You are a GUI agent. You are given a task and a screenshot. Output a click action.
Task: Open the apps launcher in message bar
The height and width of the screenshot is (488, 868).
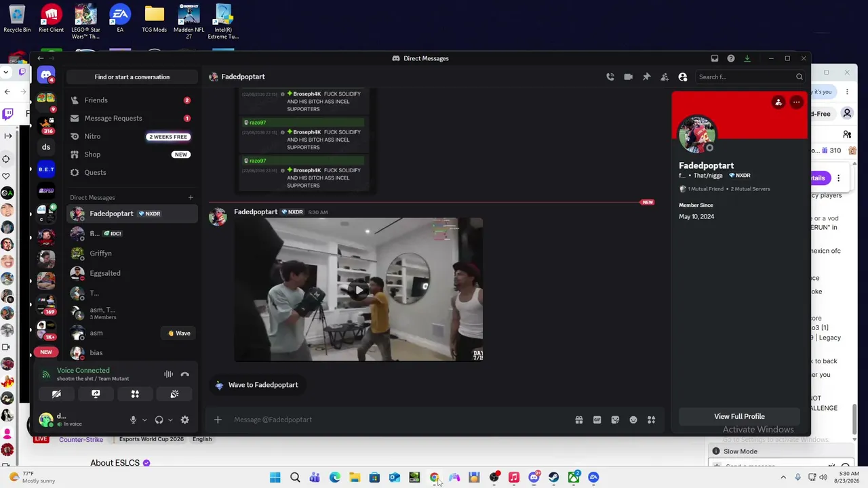651,420
